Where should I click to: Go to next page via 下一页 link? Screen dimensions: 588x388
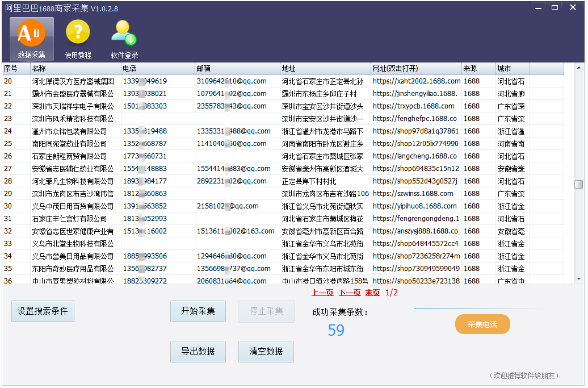(x=350, y=293)
